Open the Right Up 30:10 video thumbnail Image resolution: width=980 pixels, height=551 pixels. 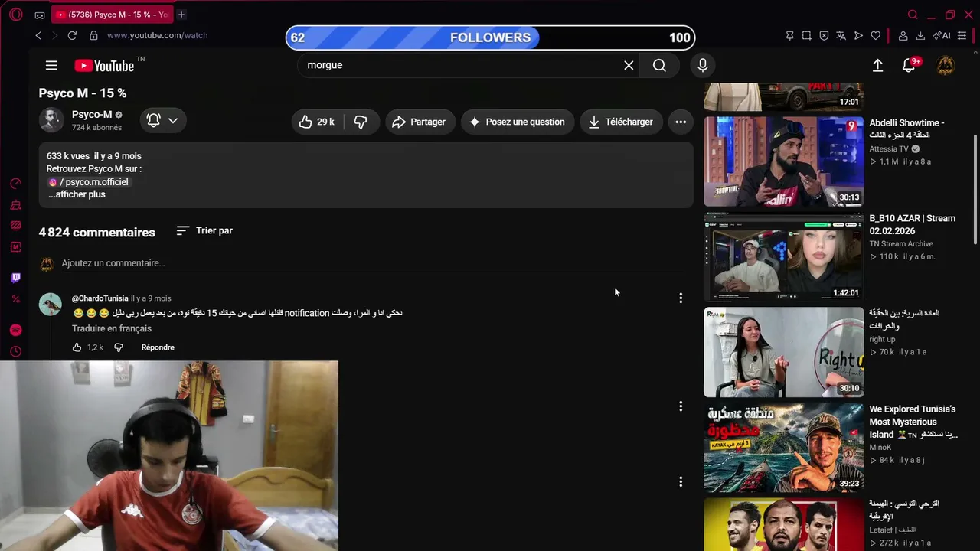(x=784, y=353)
